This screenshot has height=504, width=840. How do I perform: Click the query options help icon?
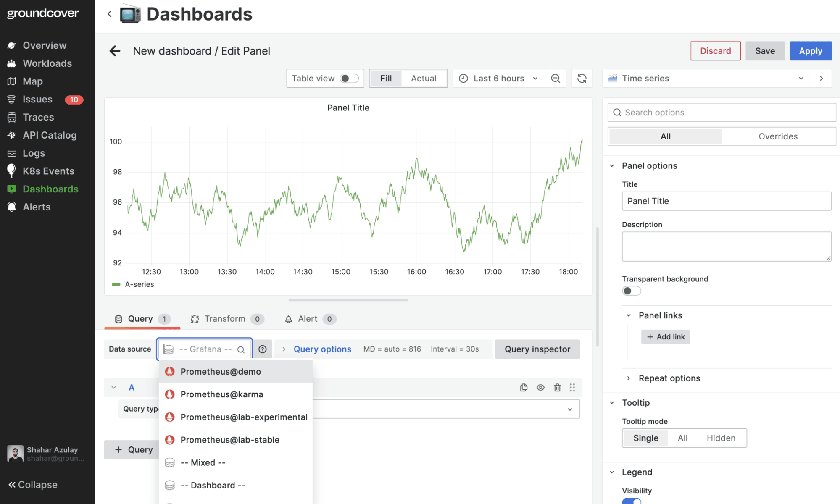click(262, 349)
